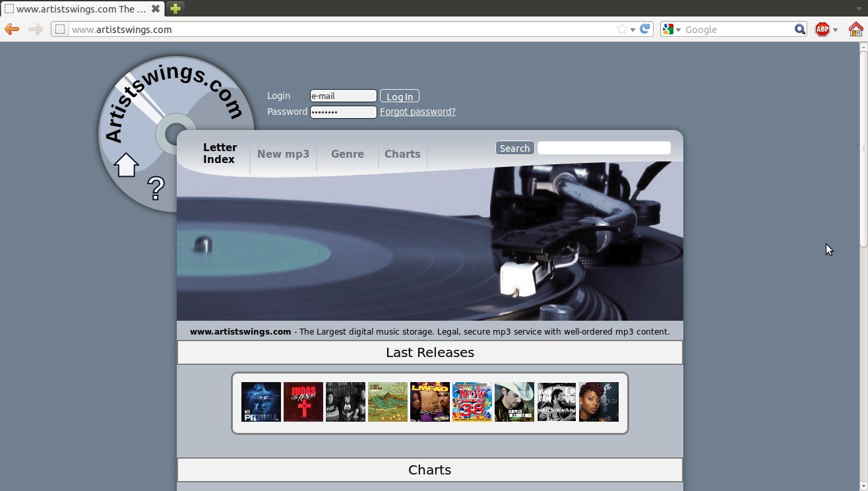This screenshot has height=491, width=868.
Task: Click the browser forward arrow
Action: coord(36,29)
